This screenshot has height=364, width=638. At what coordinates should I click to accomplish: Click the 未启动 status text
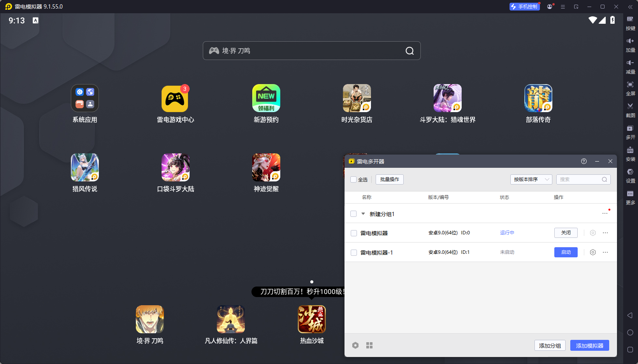click(x=507, y=252)
